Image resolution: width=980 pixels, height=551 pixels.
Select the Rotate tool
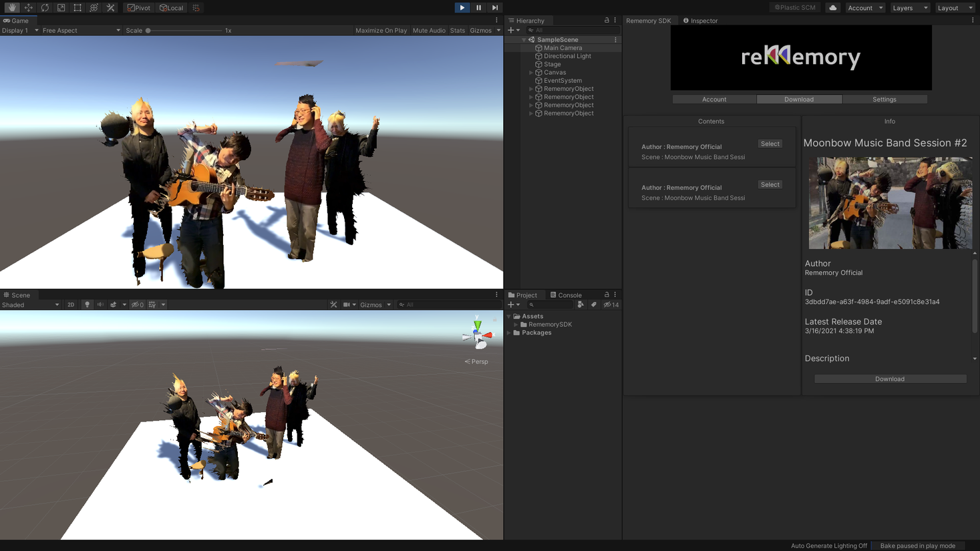tap(44, 7)
